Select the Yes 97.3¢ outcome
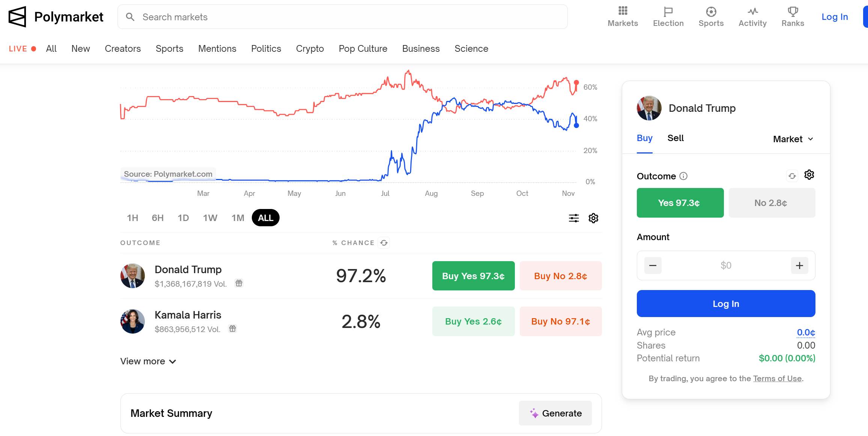 point(680,203)
